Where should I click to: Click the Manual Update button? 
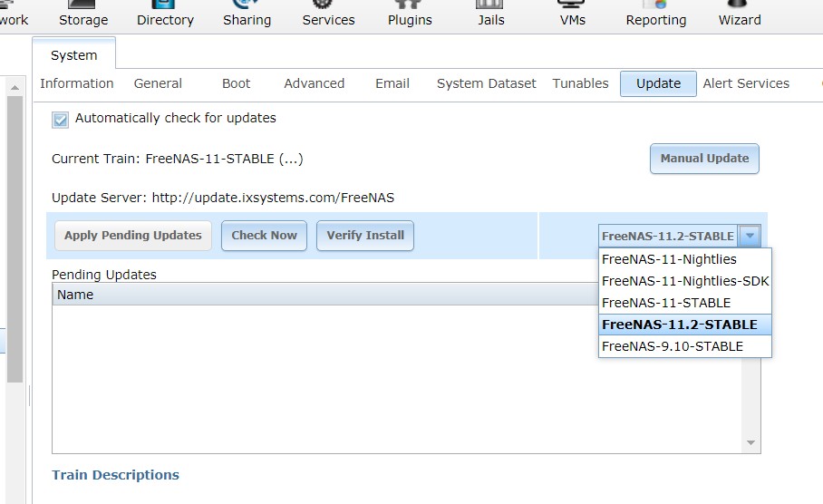[x=704, y=159]
